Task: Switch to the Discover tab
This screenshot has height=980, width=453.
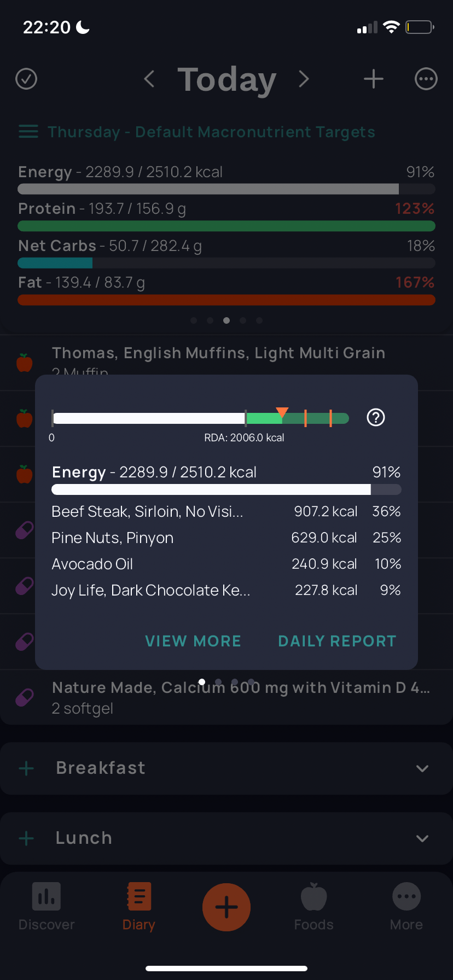Action: tap(47, 907)
